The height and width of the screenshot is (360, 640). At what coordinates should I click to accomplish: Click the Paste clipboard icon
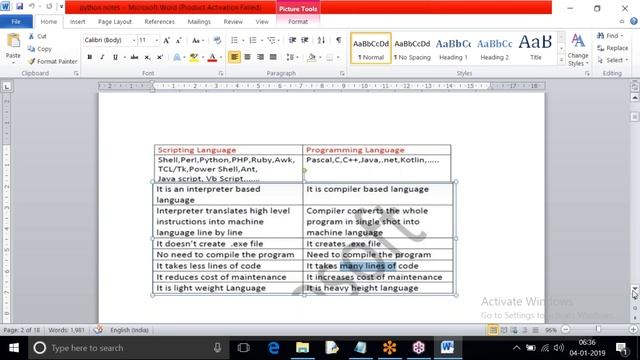(13, 41)
